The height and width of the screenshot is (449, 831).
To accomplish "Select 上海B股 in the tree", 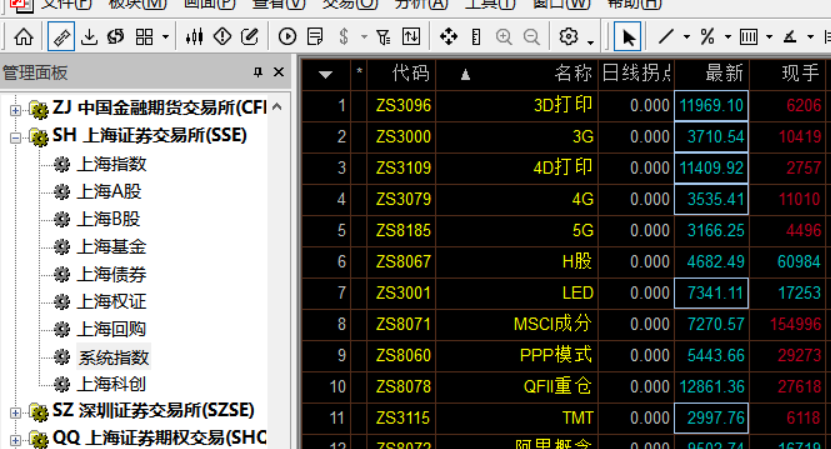I will tap(109, 219).
